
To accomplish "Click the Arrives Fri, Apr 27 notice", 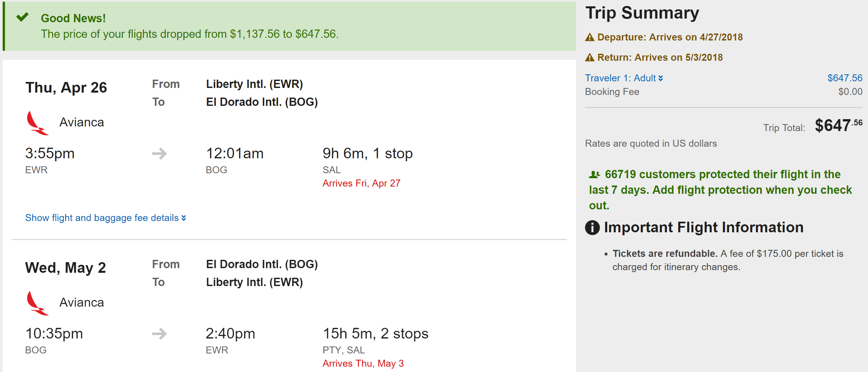I will (x=361, y=183).
